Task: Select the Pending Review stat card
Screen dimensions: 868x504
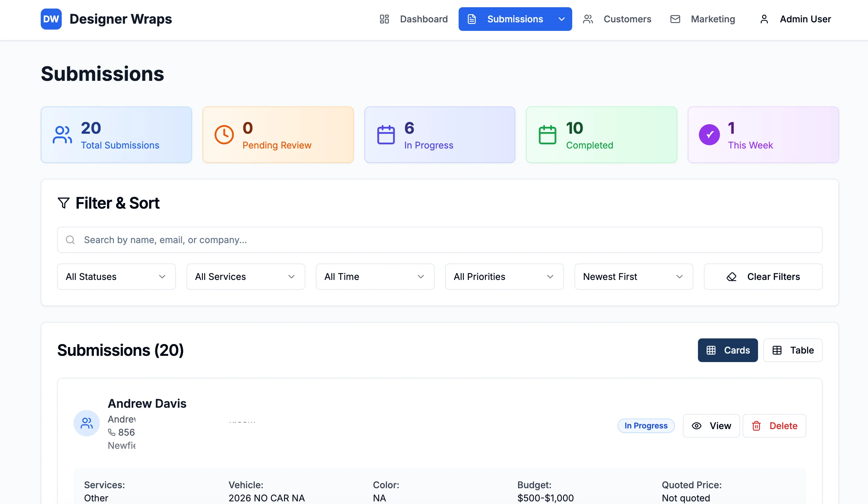Action: point(278,135)
